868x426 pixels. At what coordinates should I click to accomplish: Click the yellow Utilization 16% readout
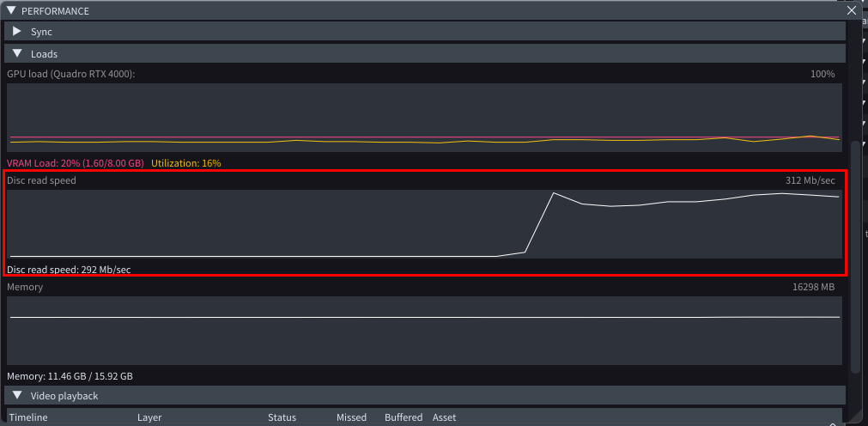[185, 163]
